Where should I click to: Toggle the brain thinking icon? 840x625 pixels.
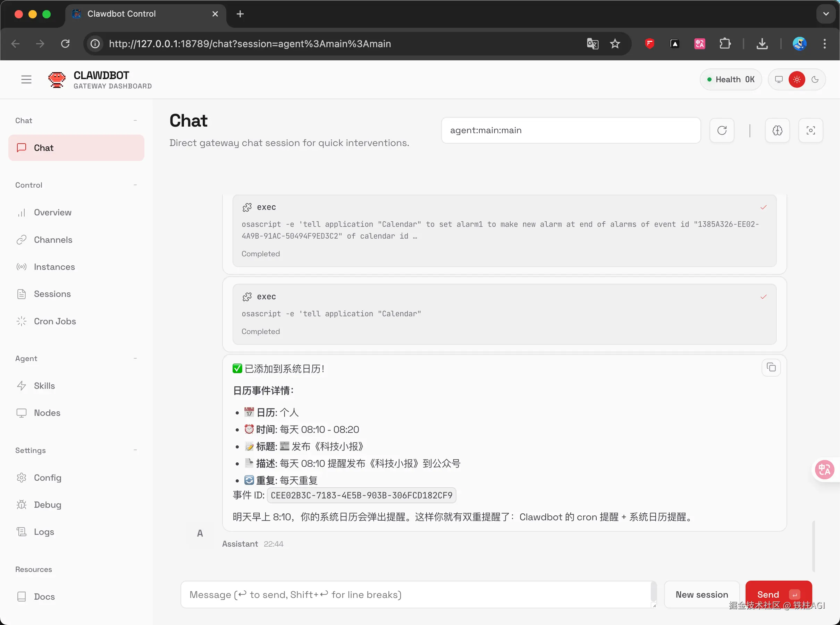(x=777, y=130)
